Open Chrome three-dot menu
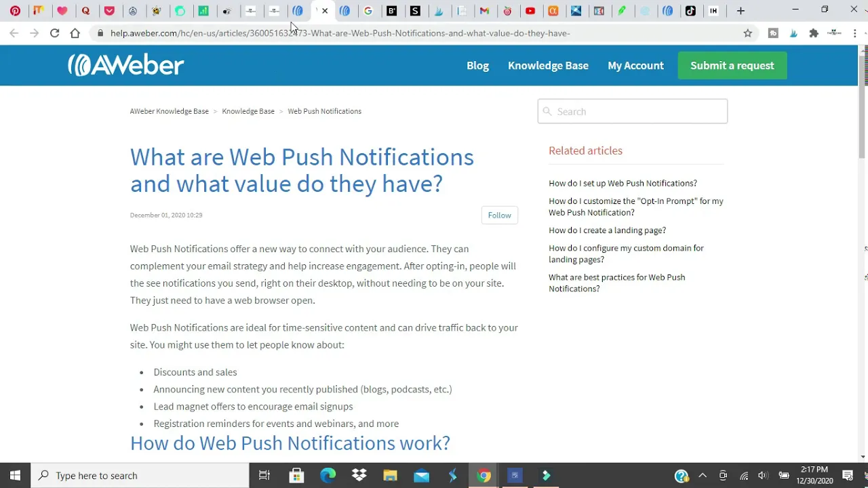This screenshot has height=488, width=868. [854, 33]
